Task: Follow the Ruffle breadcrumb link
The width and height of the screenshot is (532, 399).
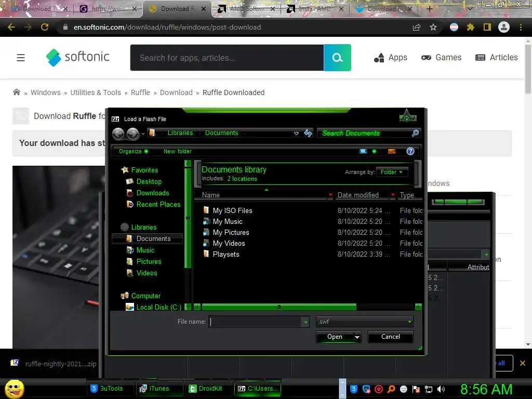Action: click(x=140, y=92)
